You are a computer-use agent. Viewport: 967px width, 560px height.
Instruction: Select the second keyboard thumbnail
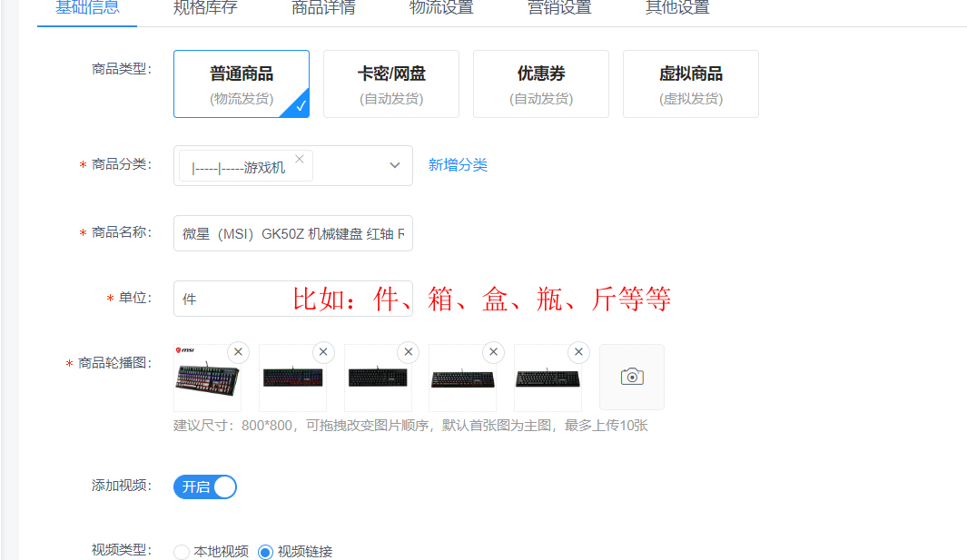click(x=292, y=378)
